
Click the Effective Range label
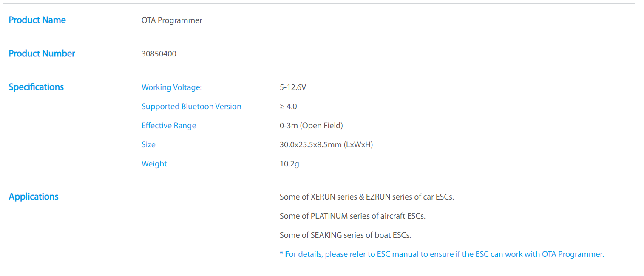pyautogui.click(x=169, y=126)
